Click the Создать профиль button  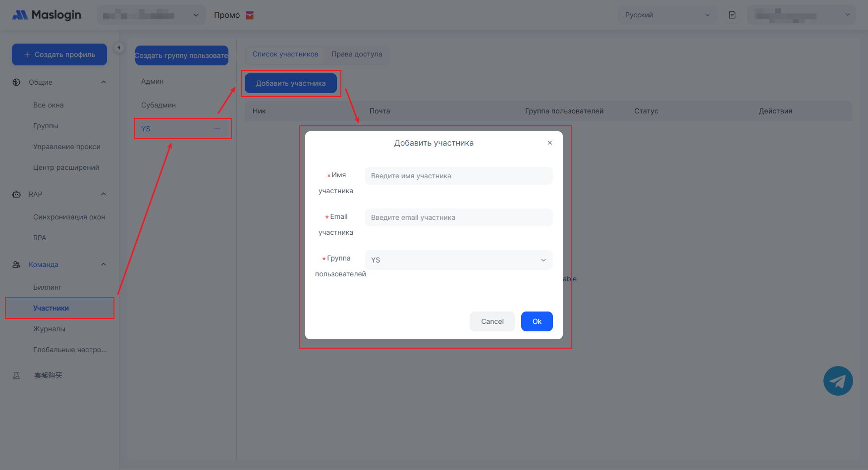59,54
